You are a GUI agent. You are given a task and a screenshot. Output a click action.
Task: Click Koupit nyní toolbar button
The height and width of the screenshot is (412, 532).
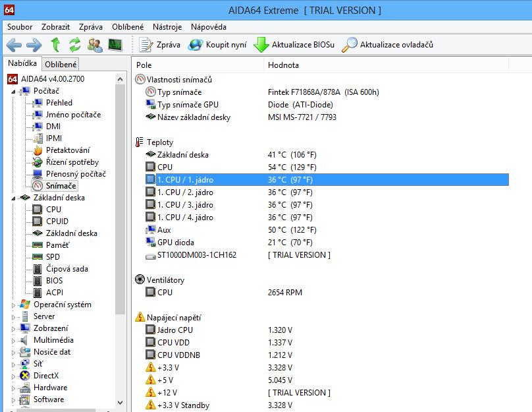(217, 45)
